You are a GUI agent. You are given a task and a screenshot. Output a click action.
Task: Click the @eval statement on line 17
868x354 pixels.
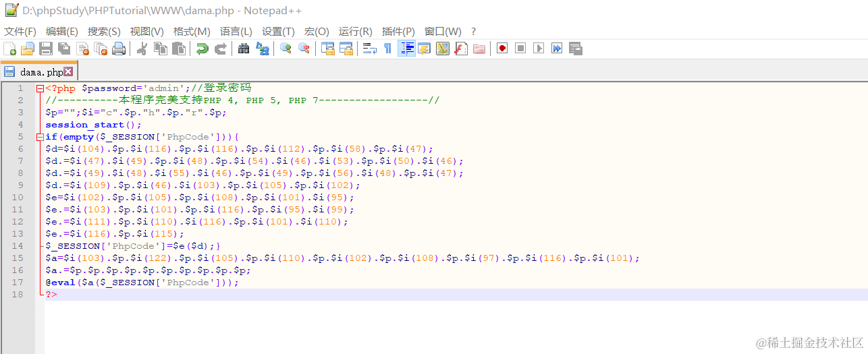[x=142, y=283]
